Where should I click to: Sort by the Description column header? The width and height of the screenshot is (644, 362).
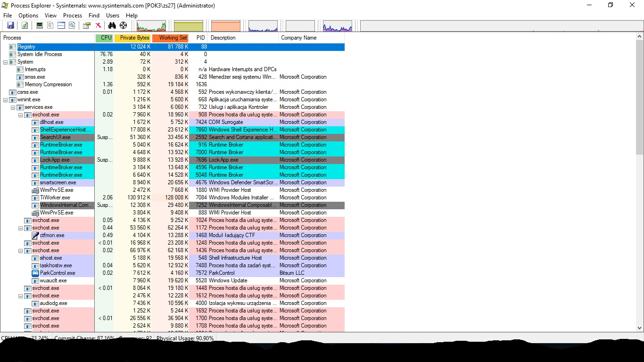coord(243,38)
